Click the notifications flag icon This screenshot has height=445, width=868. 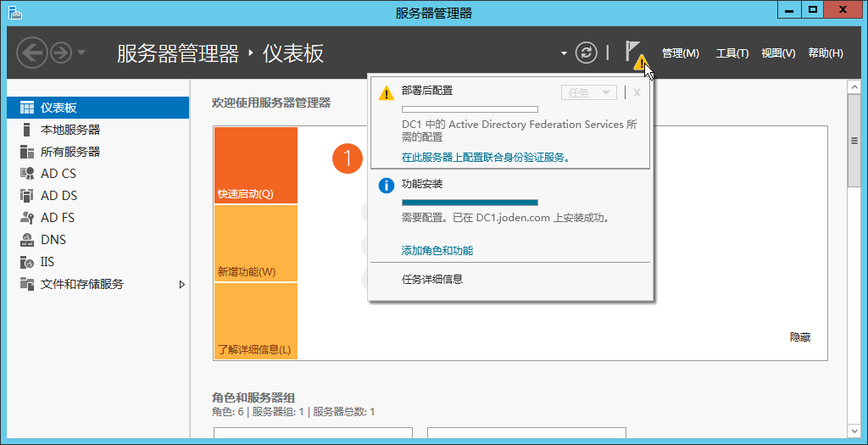pos(634,53)
